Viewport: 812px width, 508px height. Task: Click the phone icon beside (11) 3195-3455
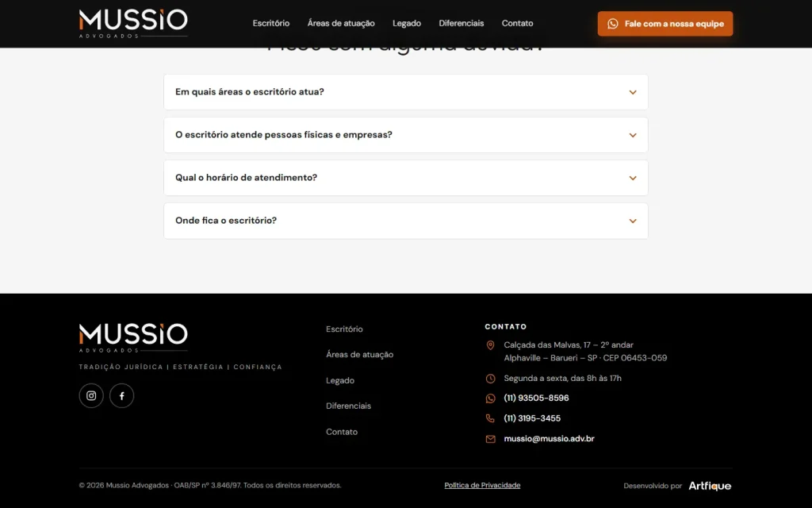click(490, 418)
